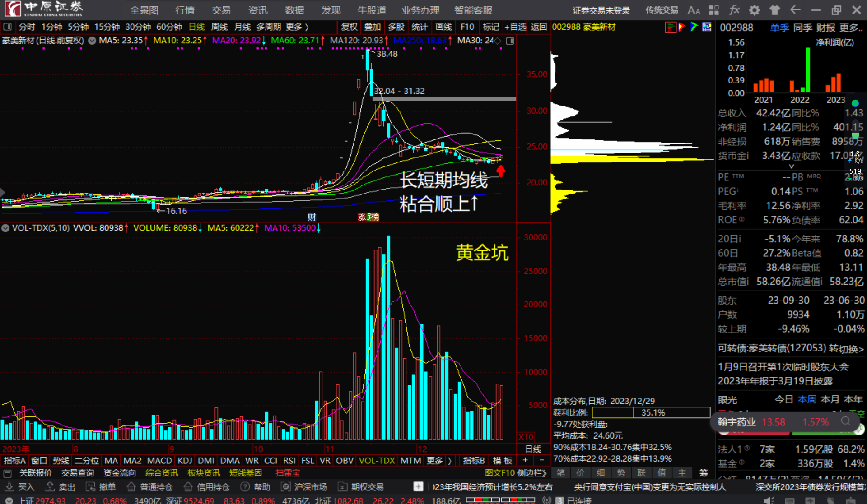Image resolution: width=867 pixels, height=504 pixels.
Task: Adjust font size with the AA icon
Action: click(694, 9)
